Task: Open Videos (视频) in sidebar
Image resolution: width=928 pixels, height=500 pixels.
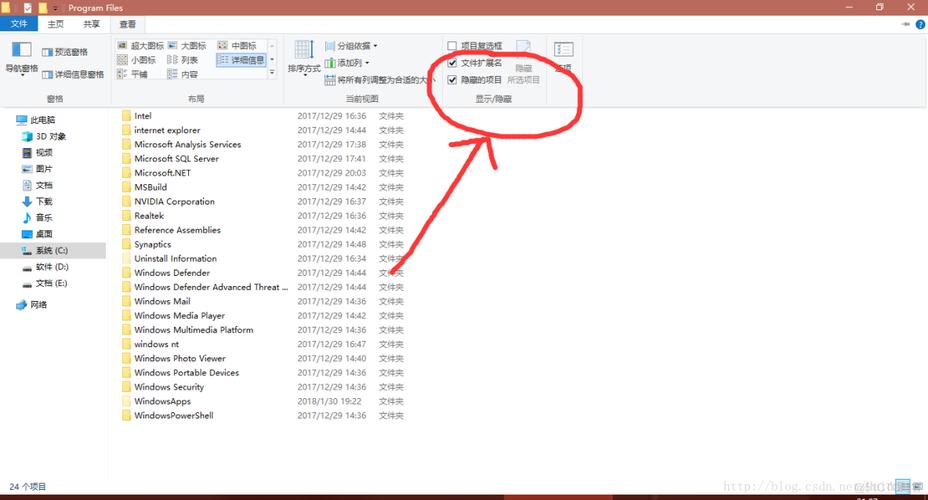Action: (x=37, y=153)
